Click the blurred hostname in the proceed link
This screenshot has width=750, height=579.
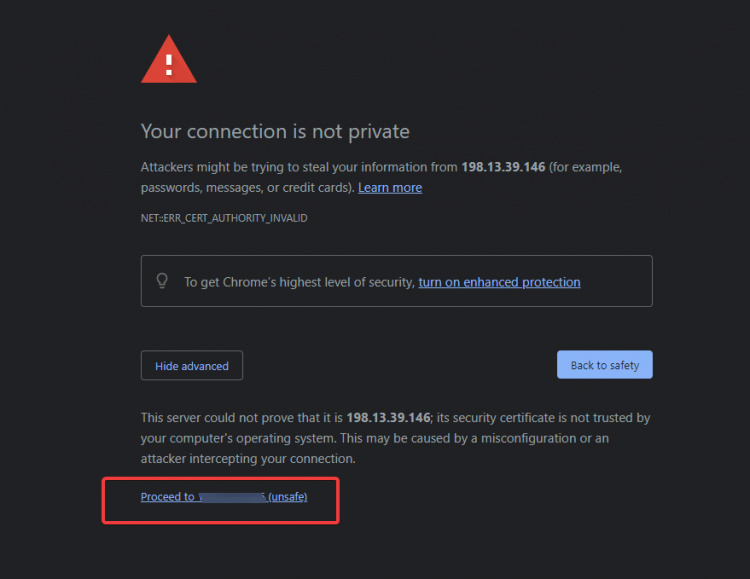click(x=232, y=497)
